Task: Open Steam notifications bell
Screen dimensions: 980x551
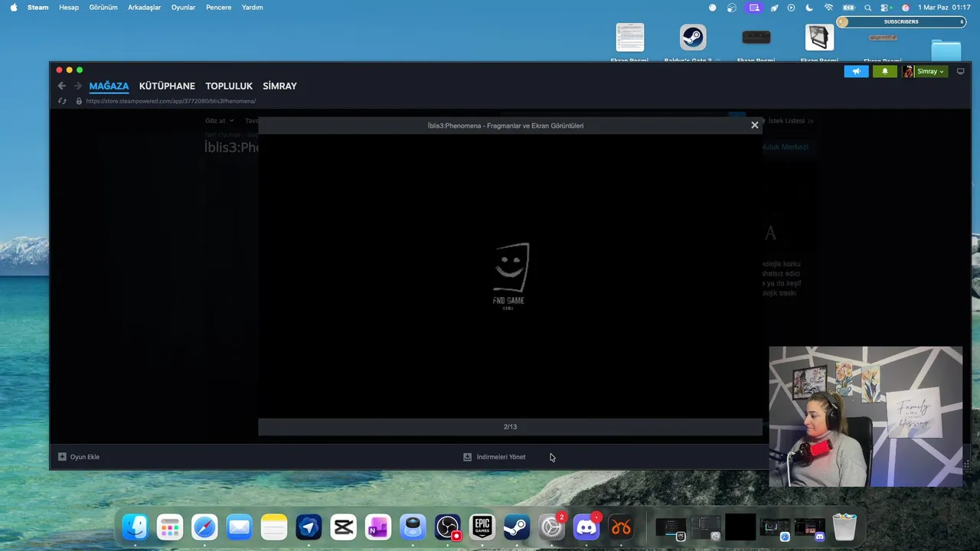Action: (884, 71)
